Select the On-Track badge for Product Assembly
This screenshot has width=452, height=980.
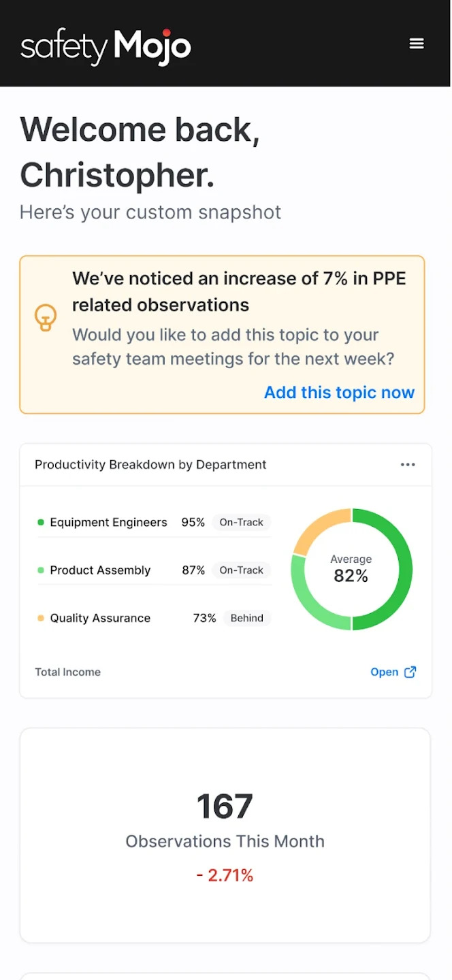[241, 570]
